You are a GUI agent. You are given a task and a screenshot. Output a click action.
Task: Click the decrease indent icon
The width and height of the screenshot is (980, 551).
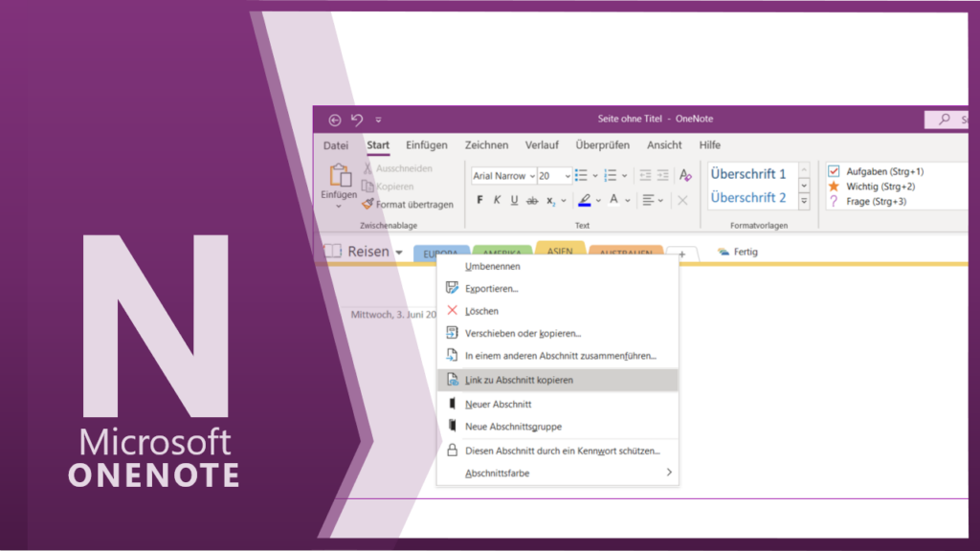[x=645, y=176]
